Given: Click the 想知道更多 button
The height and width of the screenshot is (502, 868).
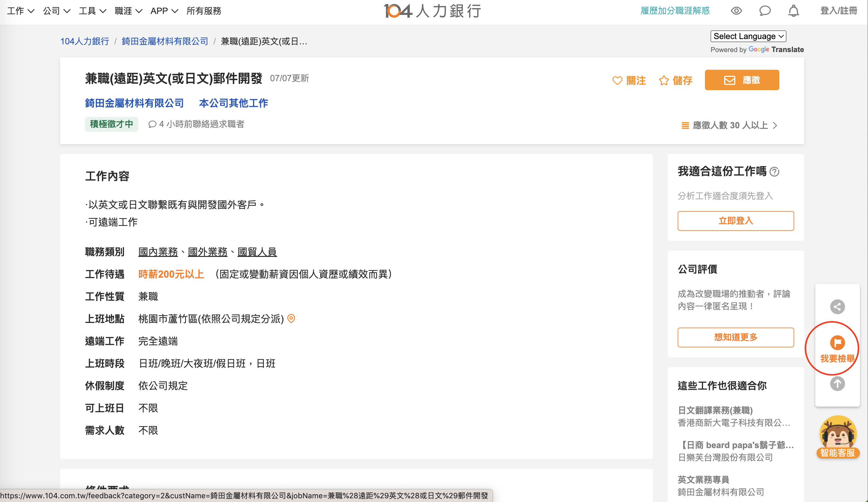Looking at the screenshot, I should 735,337.
